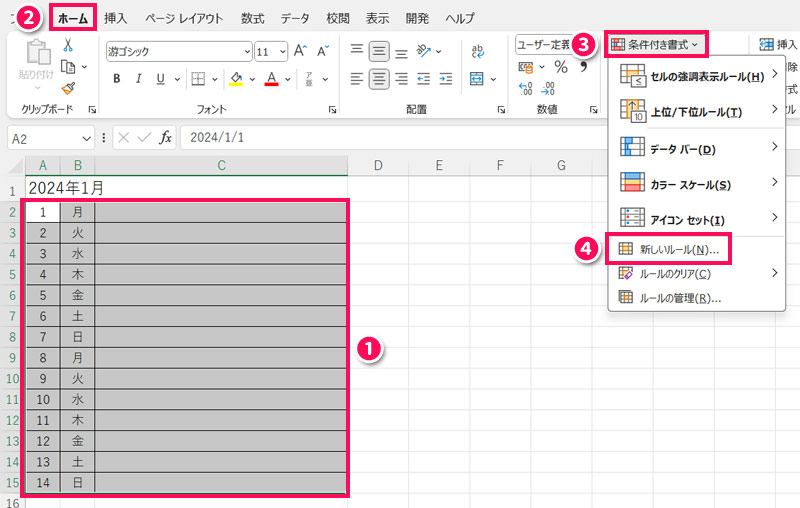Open the merge cells dropdown arrow
800x508 pixels.
(493, 79)
